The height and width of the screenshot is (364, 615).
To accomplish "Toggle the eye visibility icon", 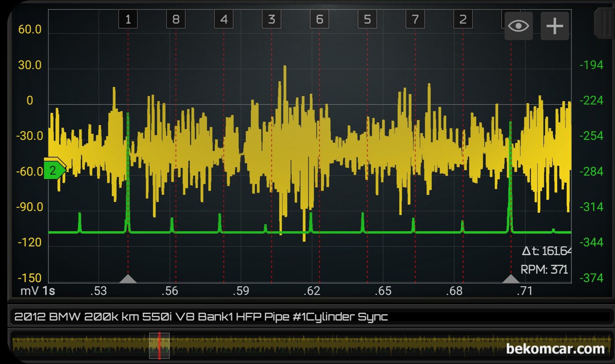I will click(518, 26).
